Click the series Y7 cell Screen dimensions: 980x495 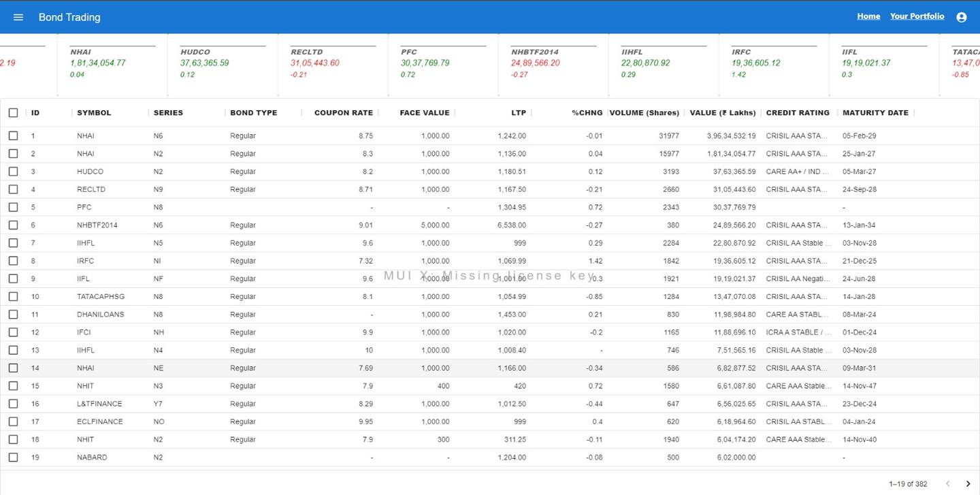click(158, 404)
